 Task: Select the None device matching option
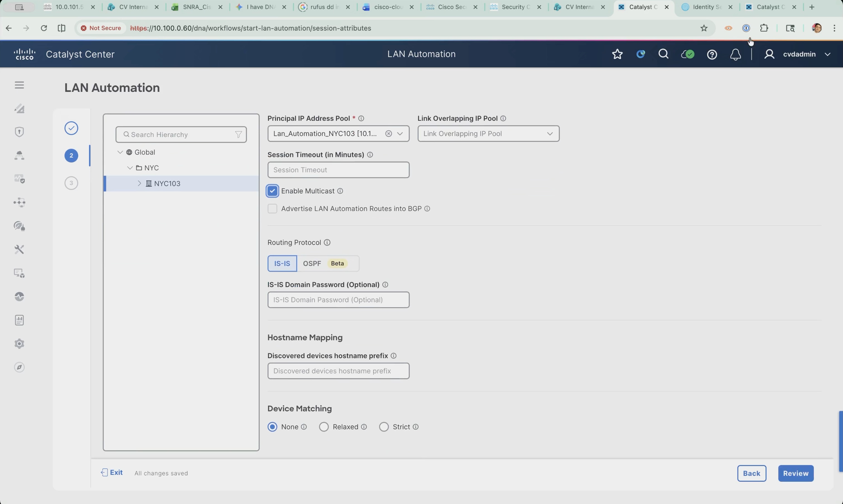click(272, 427)
